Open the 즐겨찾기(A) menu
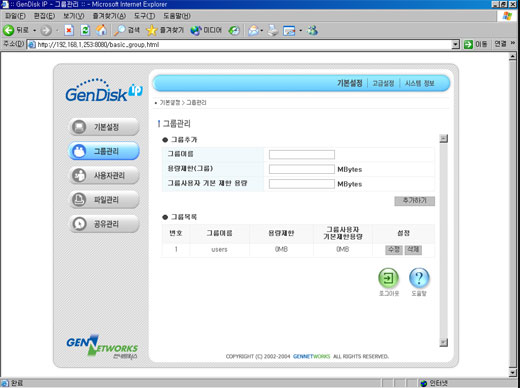This screenshot has width=520, height=388. [x=109, y=16]
